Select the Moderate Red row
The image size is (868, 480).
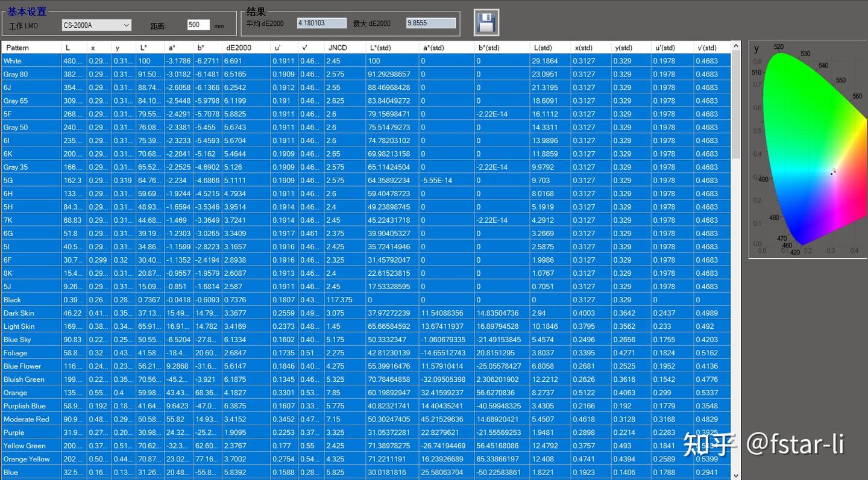[x=366, y=419]
